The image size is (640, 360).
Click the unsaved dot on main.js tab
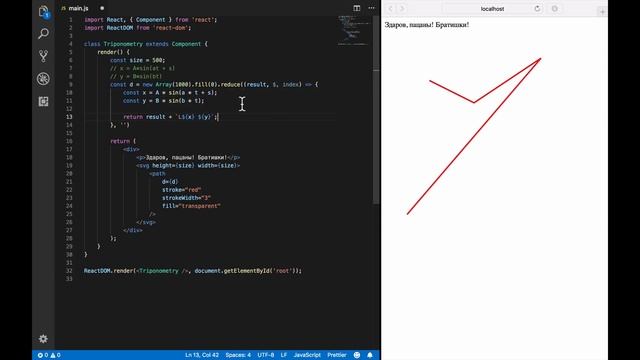[x=102, y=8]
